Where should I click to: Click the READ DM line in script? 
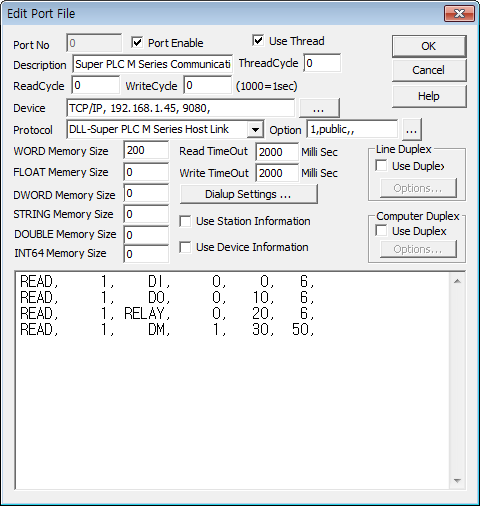[167, 329]
